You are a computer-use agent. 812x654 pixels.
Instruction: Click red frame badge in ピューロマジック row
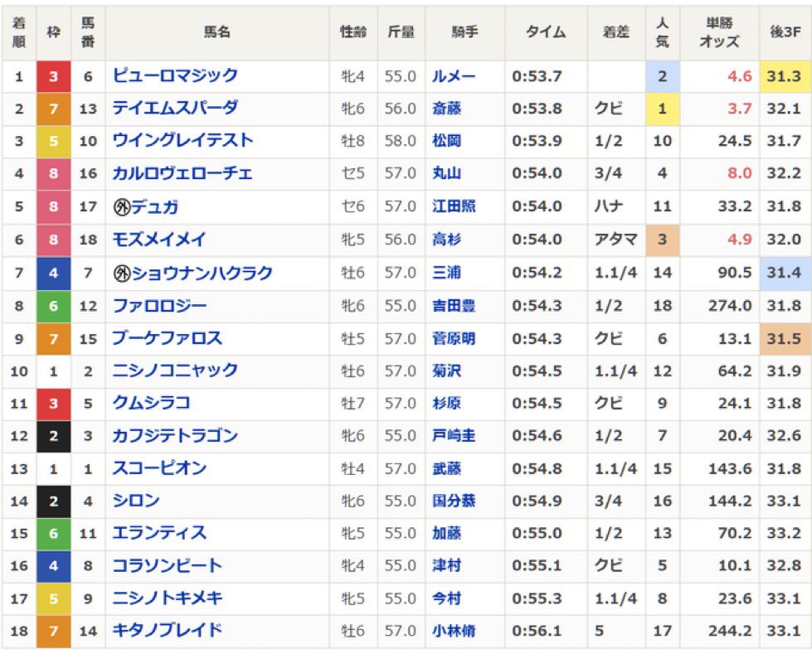coord(54,76)
